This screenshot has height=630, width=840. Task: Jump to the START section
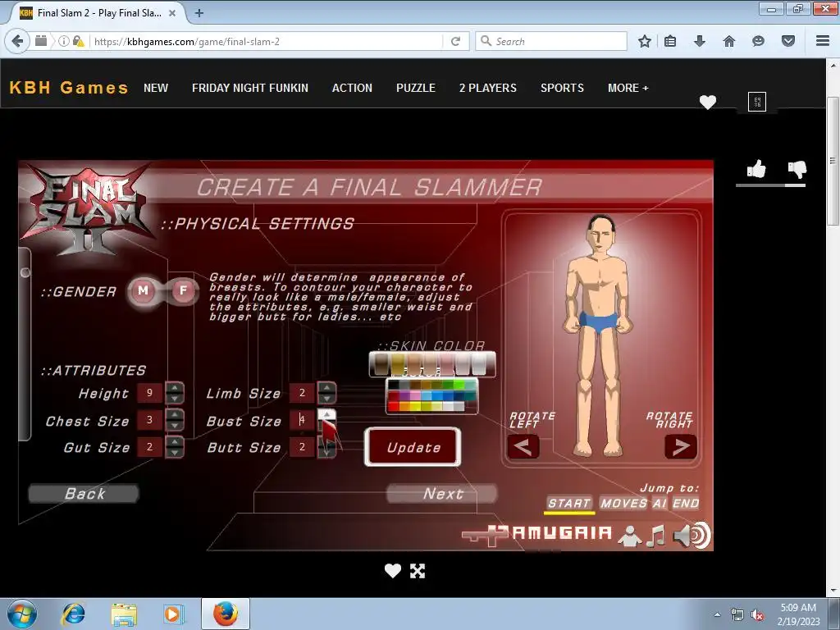coord(569,503)
